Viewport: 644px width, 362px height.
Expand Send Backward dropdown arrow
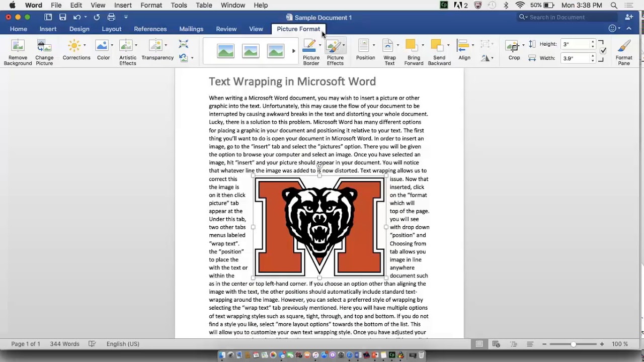coord(448,45)
